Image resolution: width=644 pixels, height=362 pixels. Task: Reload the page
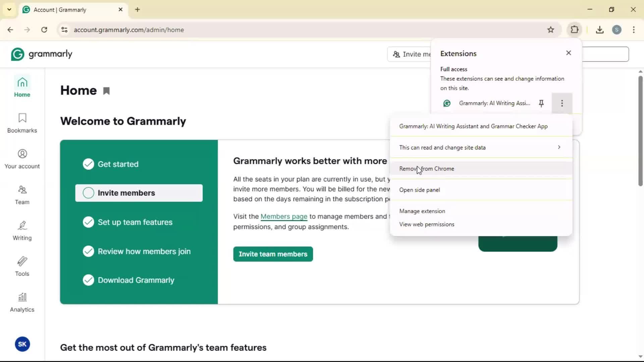[x=44, y=30]
